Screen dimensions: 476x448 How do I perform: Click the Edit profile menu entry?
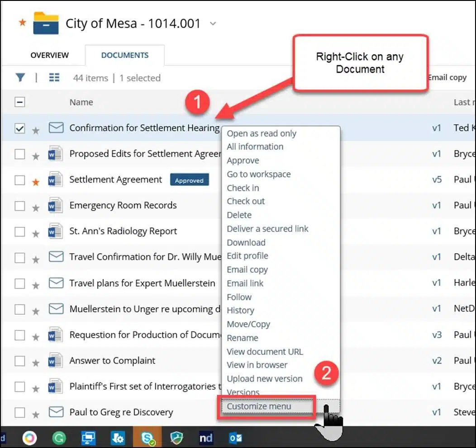[x=248, y=256]
